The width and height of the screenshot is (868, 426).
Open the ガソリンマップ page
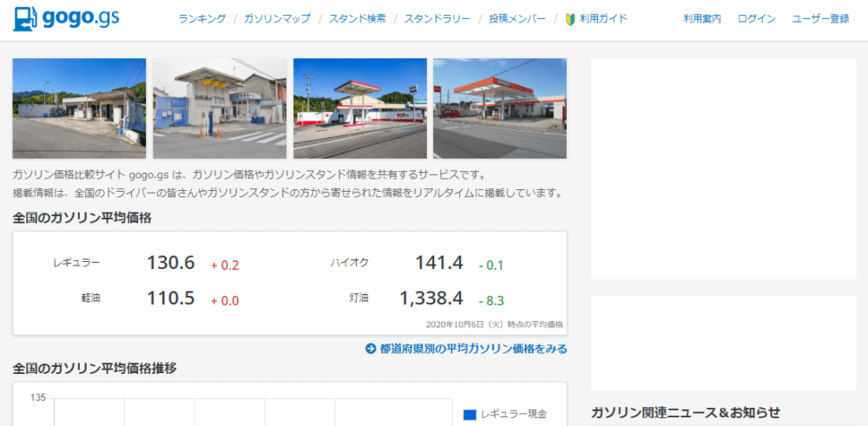tap(278, 19)
